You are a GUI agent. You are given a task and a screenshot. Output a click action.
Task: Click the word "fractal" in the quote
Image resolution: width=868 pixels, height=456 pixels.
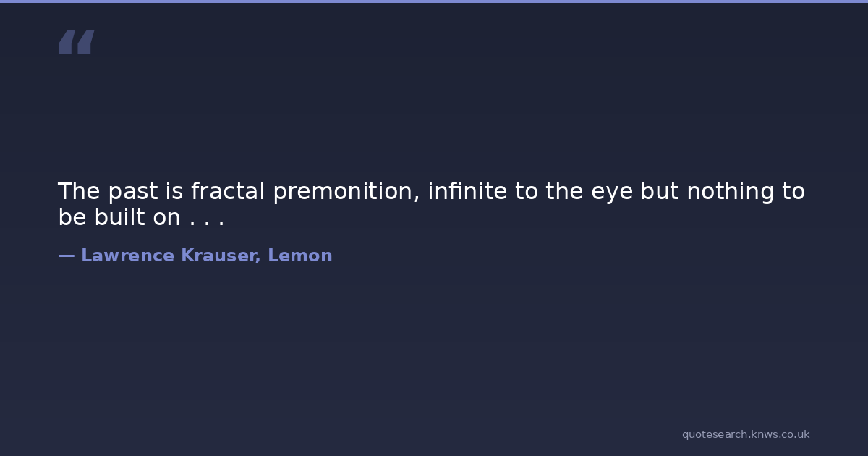point(229,192)
